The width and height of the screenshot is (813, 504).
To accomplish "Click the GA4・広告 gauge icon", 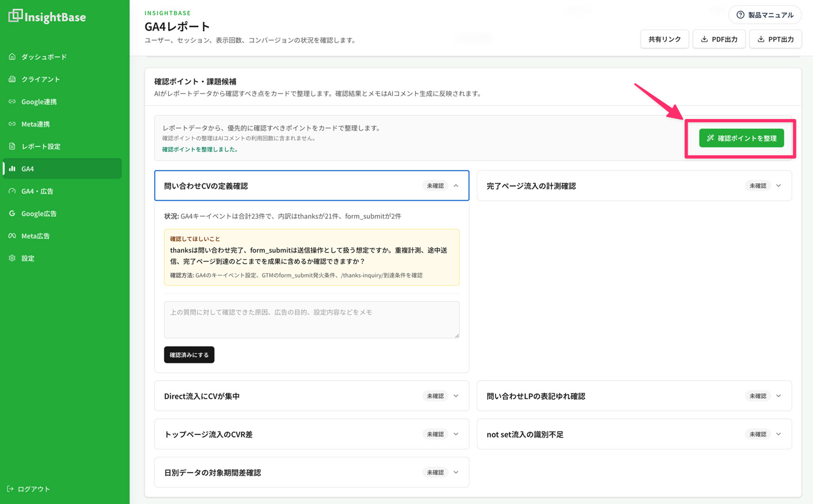I will click(x=12, y=191).
